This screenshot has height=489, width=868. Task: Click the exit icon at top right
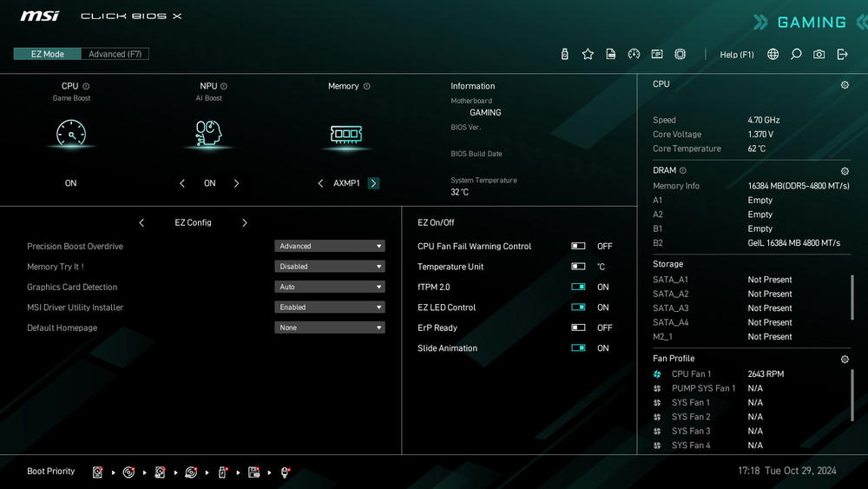pos(842,54)
